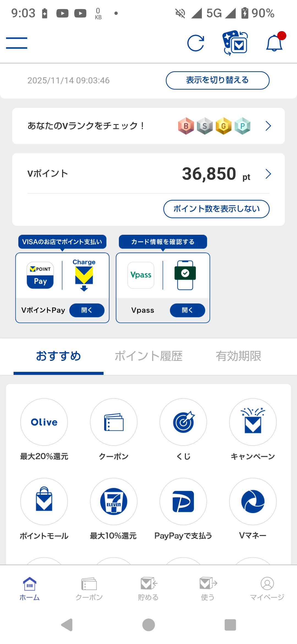Open the V Point card icon in header

tap(235, 43)
